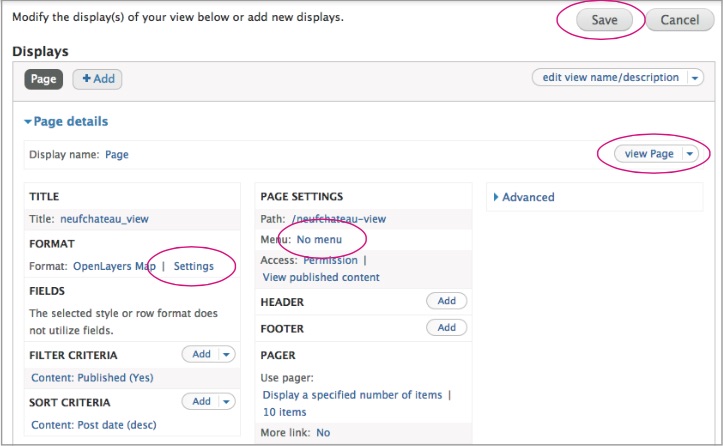Screen dimensions: 723x446
Task: Open Filter Criteria Add dropdown arrow
Action: [x=226, y=354]
